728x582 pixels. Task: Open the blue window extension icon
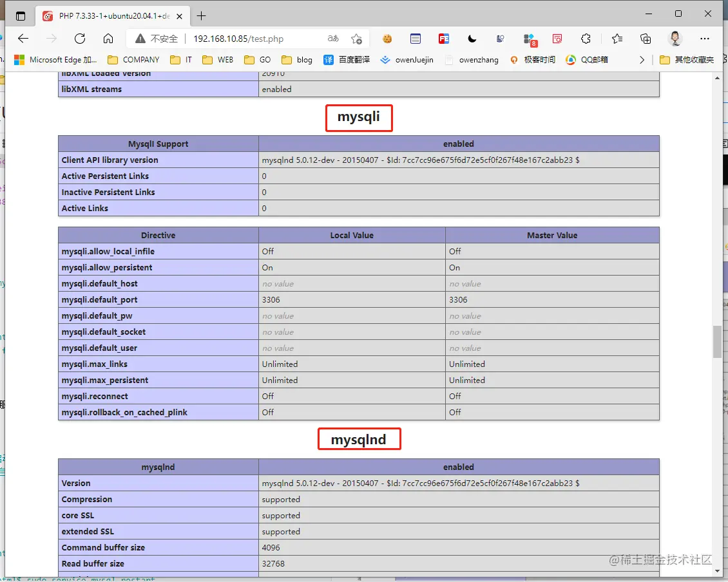(416, 39)
